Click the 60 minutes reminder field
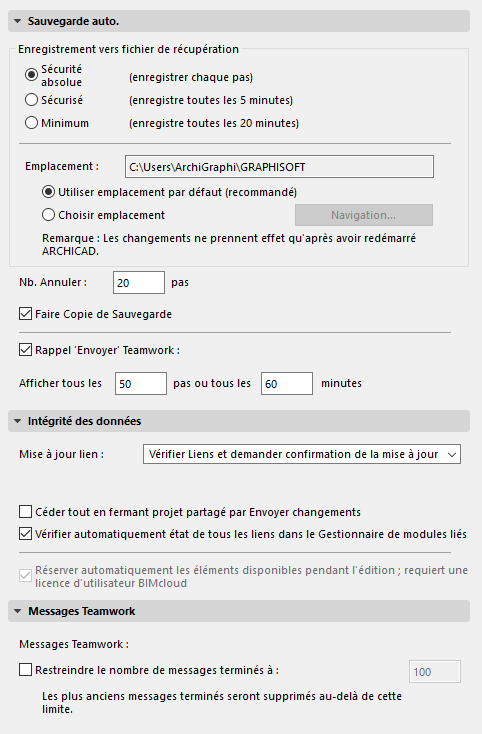The height and width of the screenshot is (734, 482). pos(287,384)
